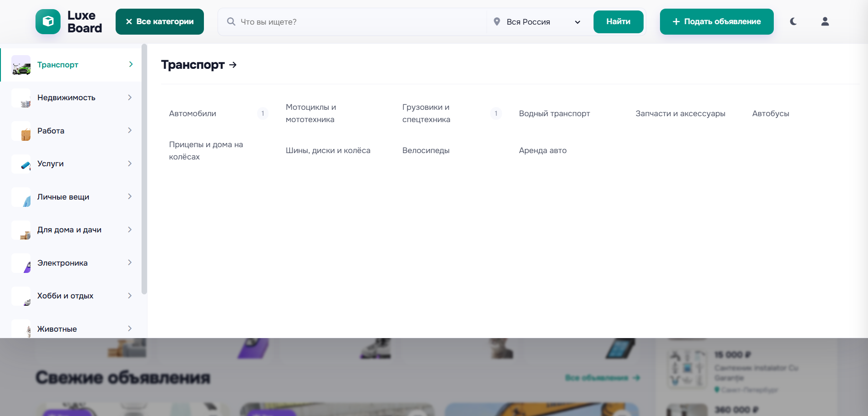This screenshot has height=416, width=868.
Task: Toggle dark mode moon icon
Action: click(793, 21)
